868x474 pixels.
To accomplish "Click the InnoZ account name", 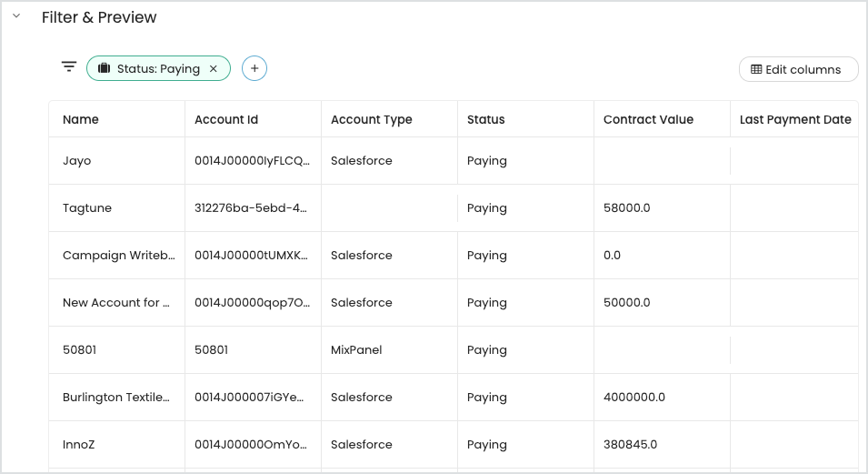I will point(78,445).
